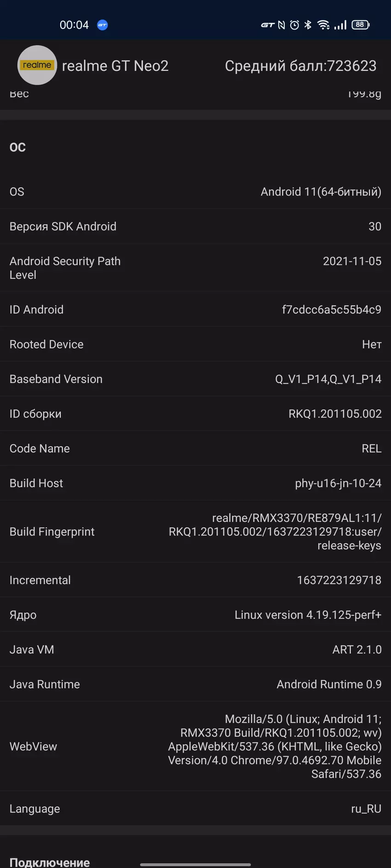Tap the battery level indicator

[x=360, y=25]
